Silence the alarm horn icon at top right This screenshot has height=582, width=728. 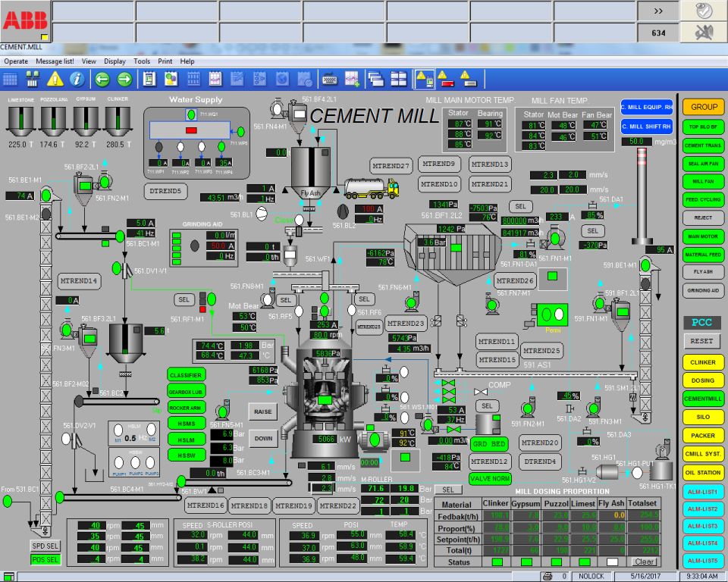click(703, 31)
